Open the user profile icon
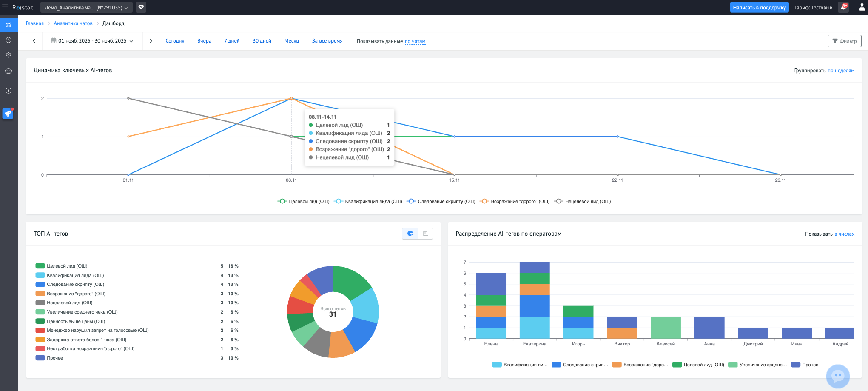Viewport: 868px width, 391px height. (862, 7)
